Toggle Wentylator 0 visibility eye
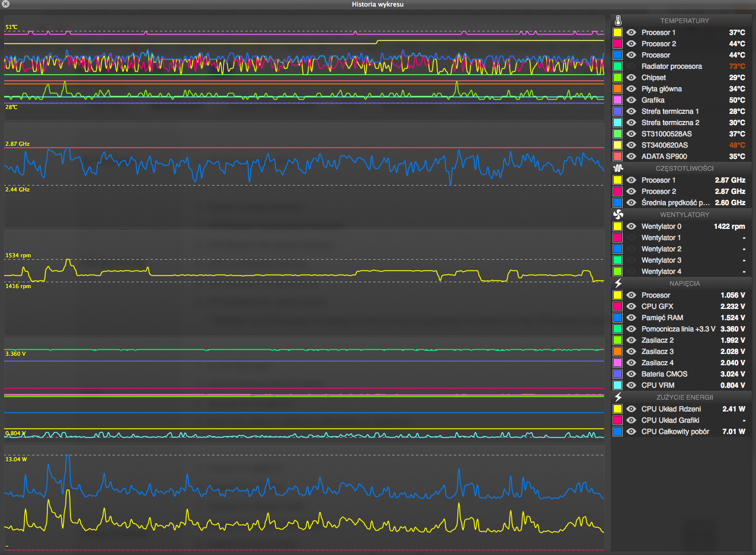This screenshot has height=555, width=756. coord(632,227)
